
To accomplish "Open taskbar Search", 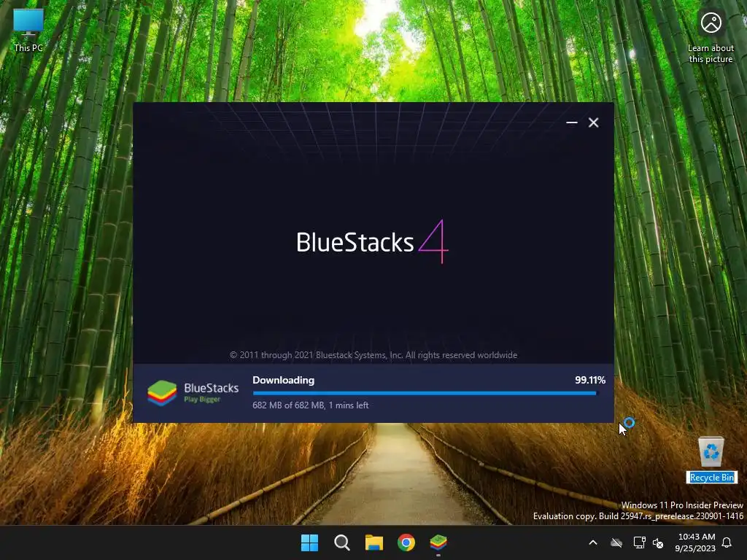I will click(341, 542).
